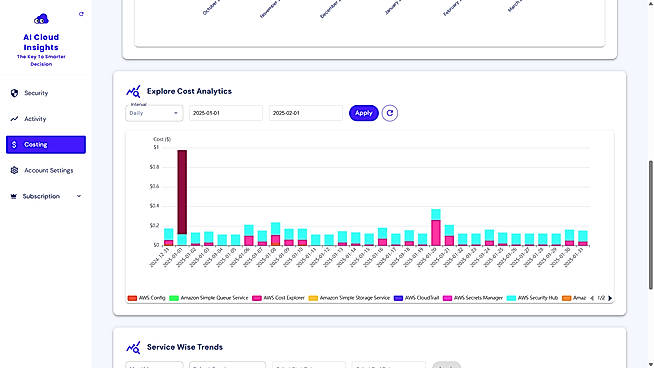This screenshot has width=654, height=368.
Task: Reset filters with the circular refresh button
Action: (x=390, y=113)
